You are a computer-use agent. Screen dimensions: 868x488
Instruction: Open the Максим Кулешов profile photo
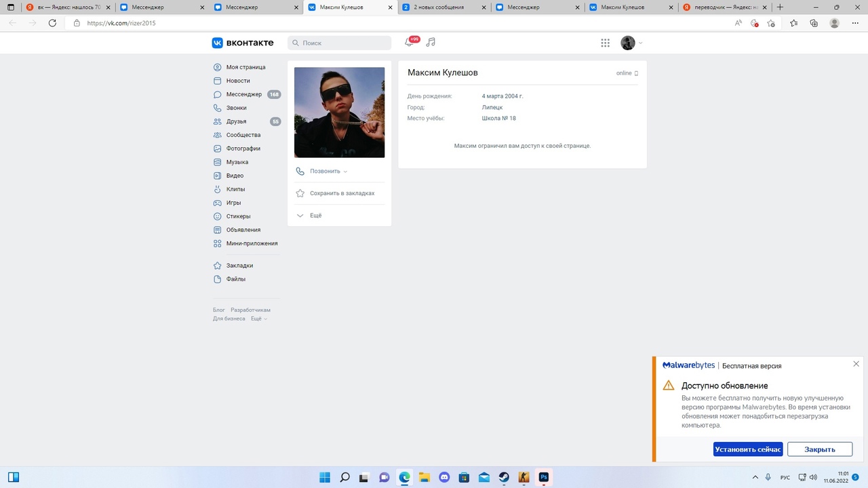pyautogui.click(x=339, y=113)
